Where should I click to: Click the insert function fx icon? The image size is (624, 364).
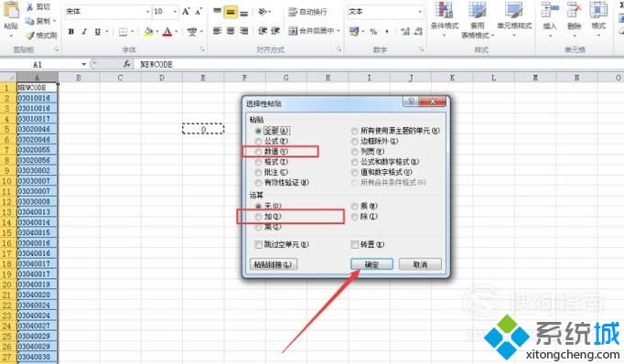[126, 64]
